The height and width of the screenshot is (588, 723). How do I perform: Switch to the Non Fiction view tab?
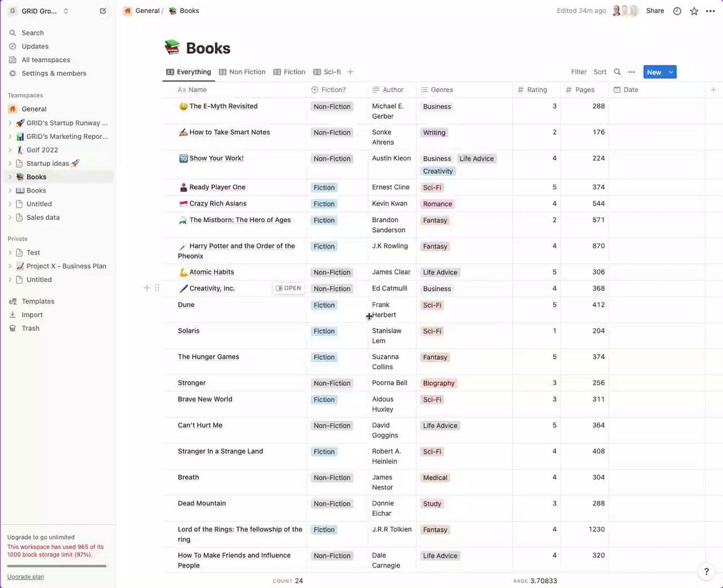pos(247,72)
